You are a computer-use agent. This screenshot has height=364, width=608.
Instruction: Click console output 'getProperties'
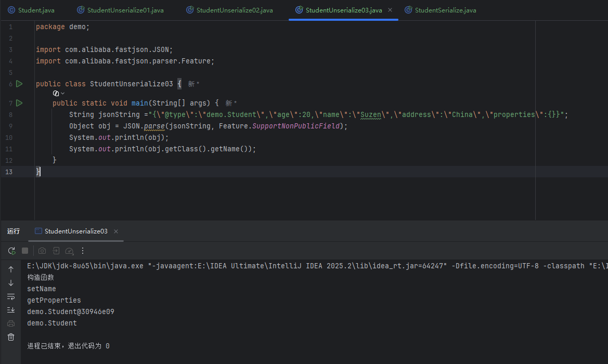click(54, 300)
